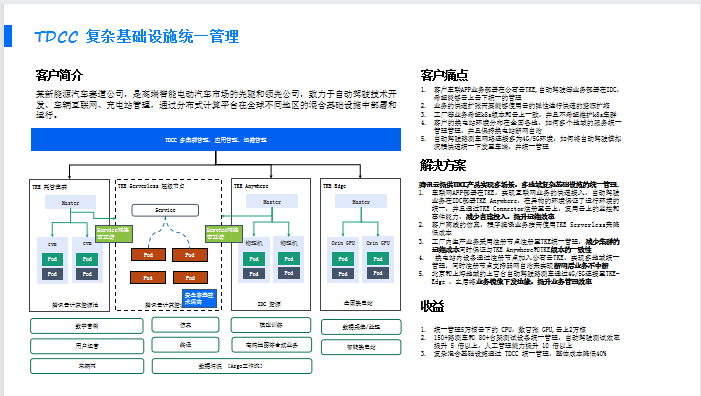Click the "IDC 资源" label in TKE Anywhere
The height and width of the screenshot is (396, 701).
[x=269, y=304]
